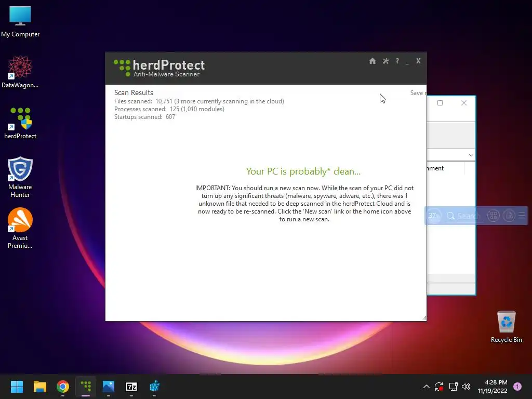
Task: Open herdProtect settings tools icon
Action: [x=386, y=61]
